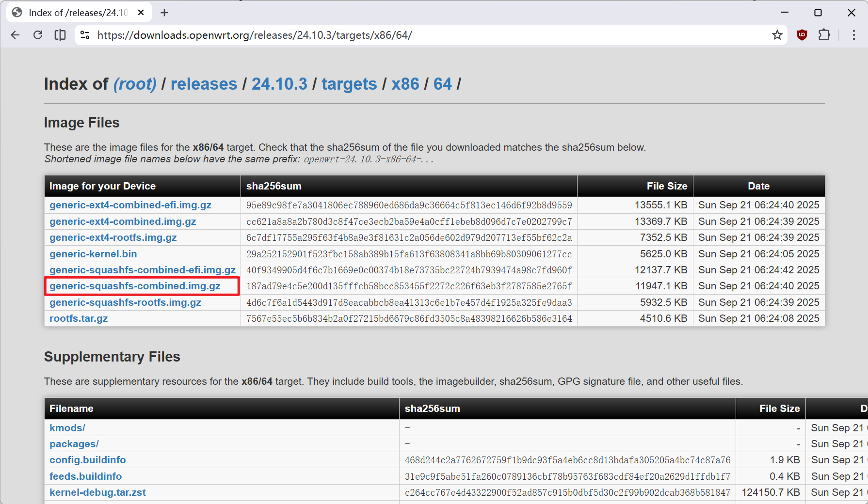This screenshot has height=504, width=868.
Task: Download config.buildinfo file
Action: pos(87,459)
